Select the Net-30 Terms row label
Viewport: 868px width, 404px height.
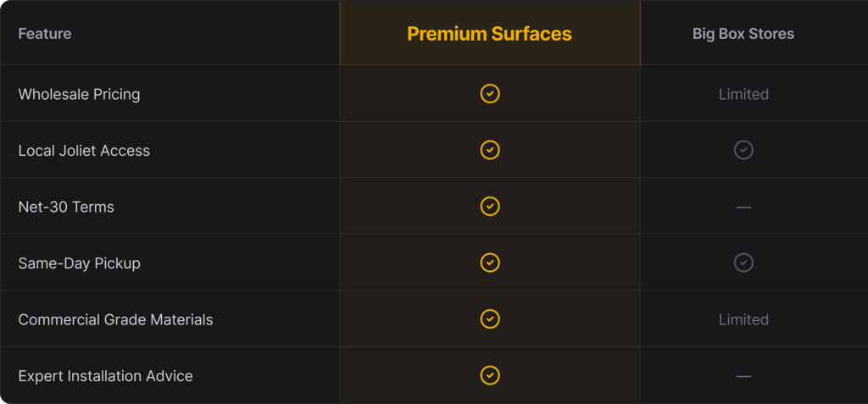(x=66, y=207)
